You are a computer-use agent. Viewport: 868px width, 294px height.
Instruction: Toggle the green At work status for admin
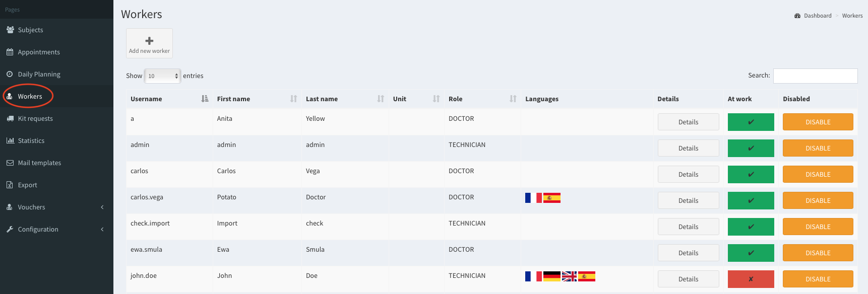[751, 148]
